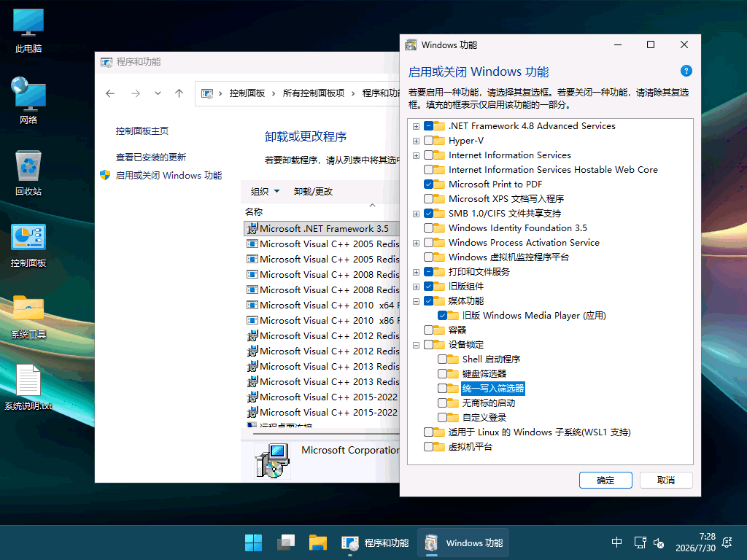This screenshot has width=747, height=560.
Task: Switch to 程序和功能 taskbar button
Action: (376, 542)
